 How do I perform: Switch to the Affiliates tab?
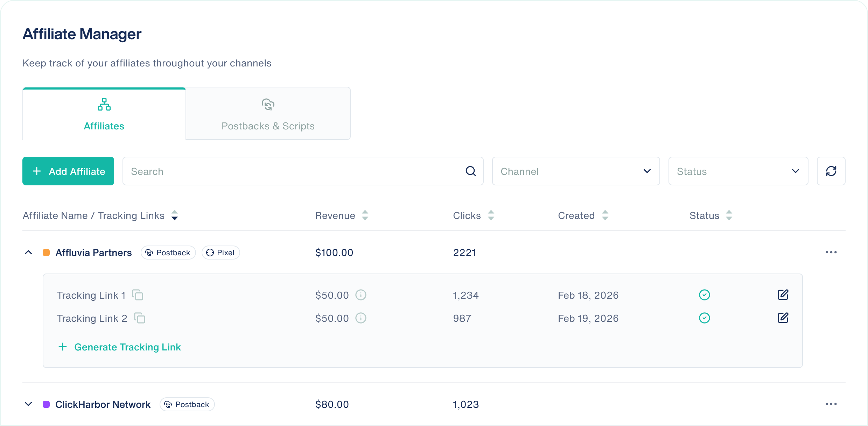click(104, 114)
